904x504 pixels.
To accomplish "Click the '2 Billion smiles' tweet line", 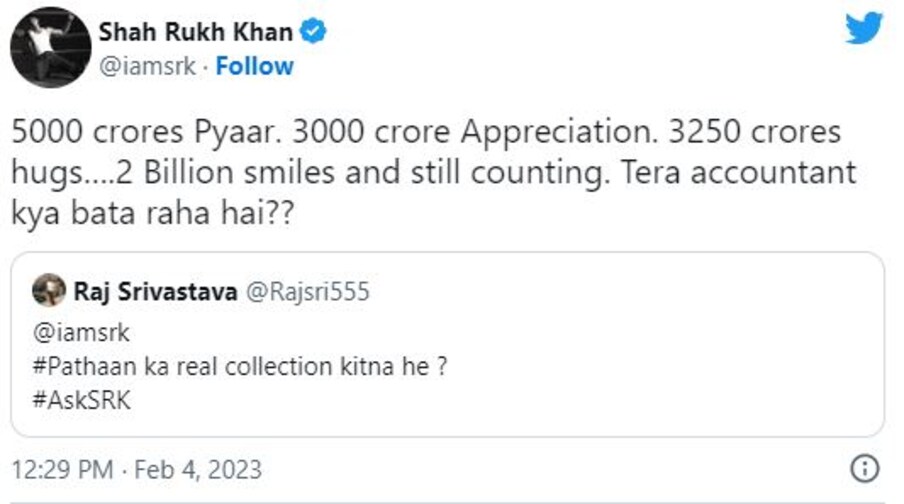I will pos(225,172).
